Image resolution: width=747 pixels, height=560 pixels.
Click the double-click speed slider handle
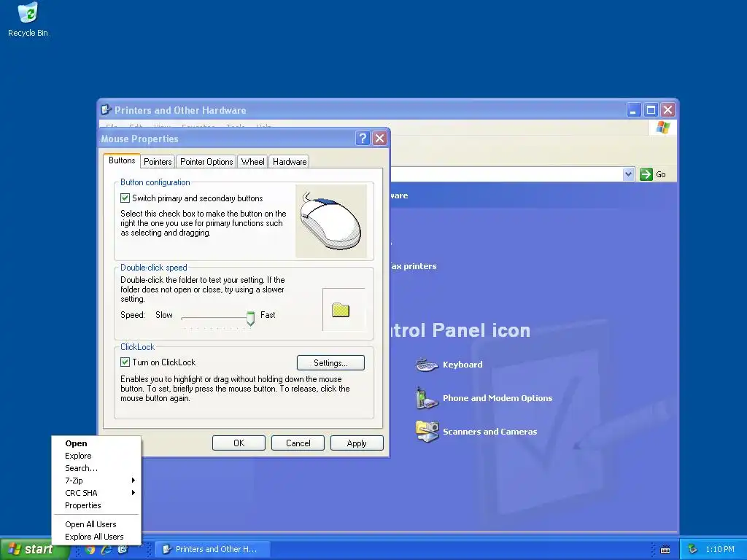[250, 318]
